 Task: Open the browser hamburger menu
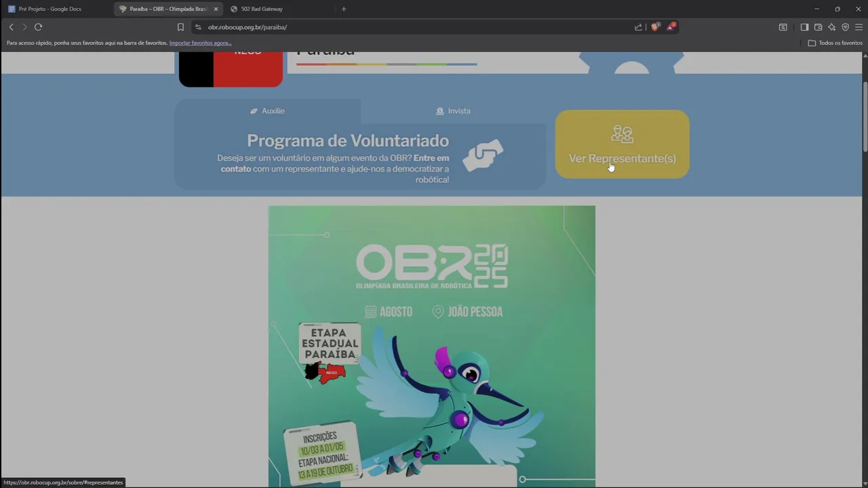[x=859, y=27]
